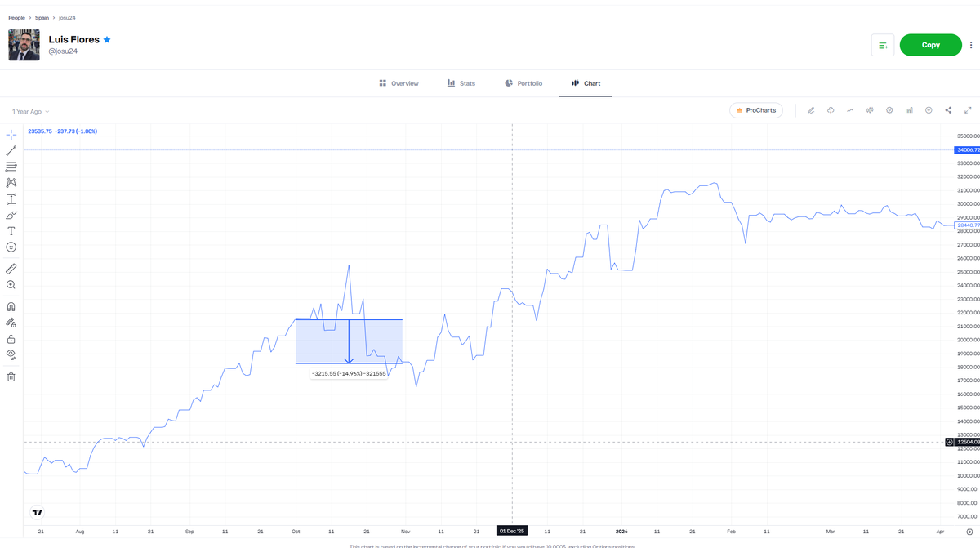Click the cloud save icon
The width and height of the screenshot is (980, 548).
point(831,110)
